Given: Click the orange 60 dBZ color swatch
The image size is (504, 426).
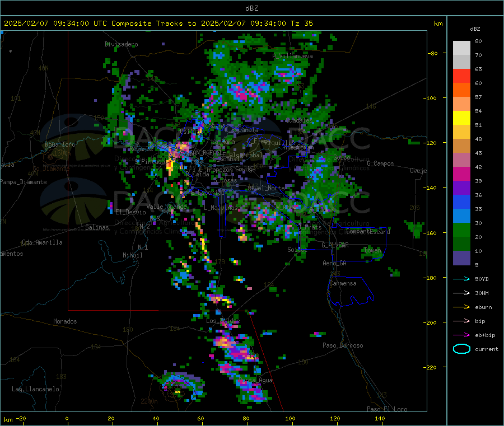Looking at the screenshot, I should [x=461, y=90].
